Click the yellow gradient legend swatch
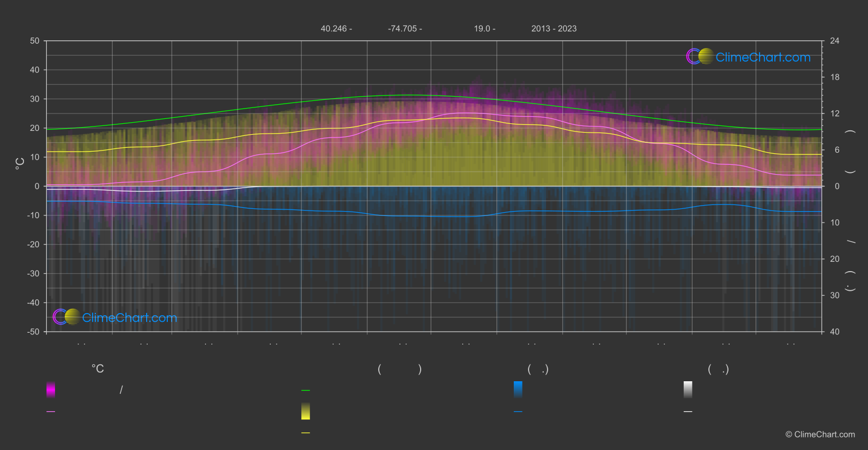Viewport: 868px width, 450px height. pyautogui.click(x=306, y=411)
